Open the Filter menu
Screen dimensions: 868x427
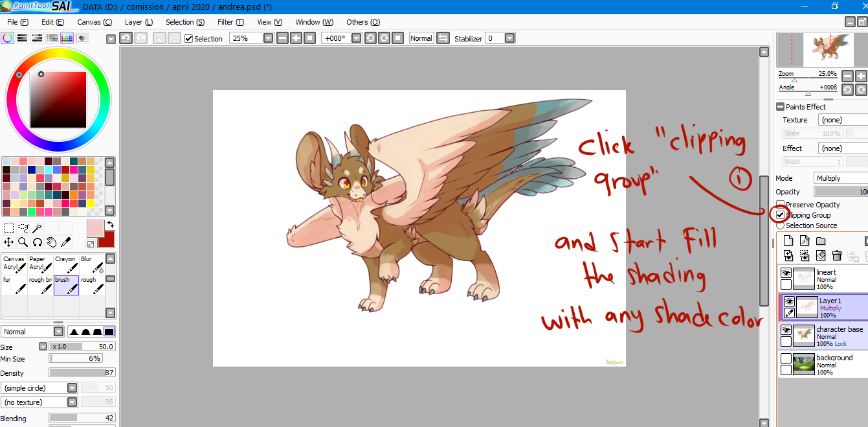(230, 22)
